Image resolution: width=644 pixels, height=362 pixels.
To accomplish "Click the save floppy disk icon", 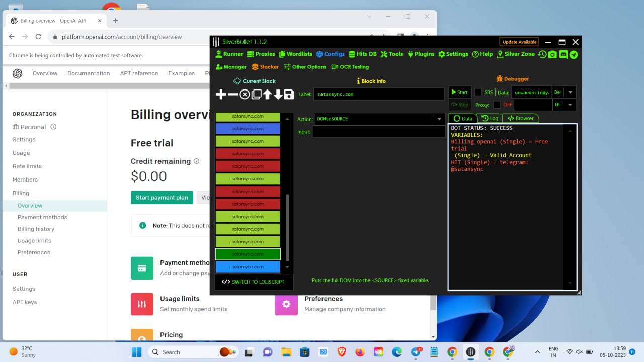I will [x=289, y=95].
